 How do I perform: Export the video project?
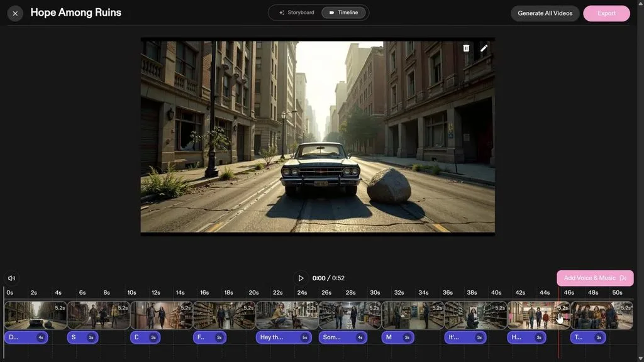coord(606,14)
